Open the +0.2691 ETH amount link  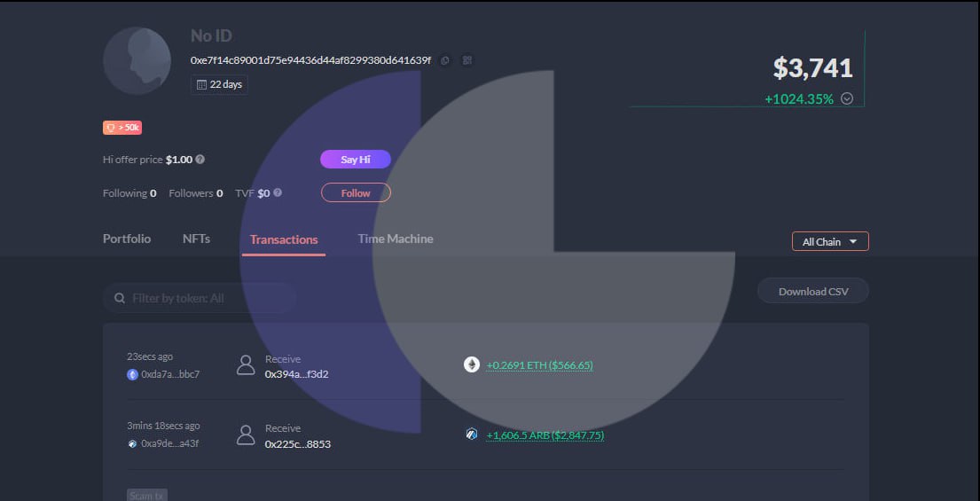(x=539, y=365)
